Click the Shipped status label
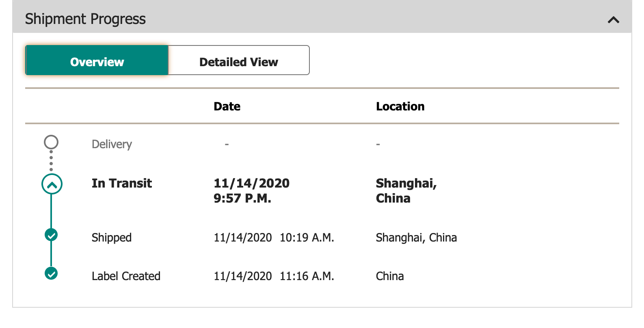The height and width of the screenshot is (328, 644). click(x=112, y=237)
